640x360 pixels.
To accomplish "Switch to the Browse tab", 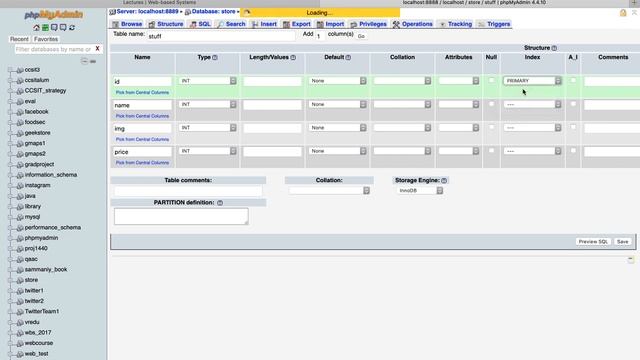I will [x=127, y=24].
